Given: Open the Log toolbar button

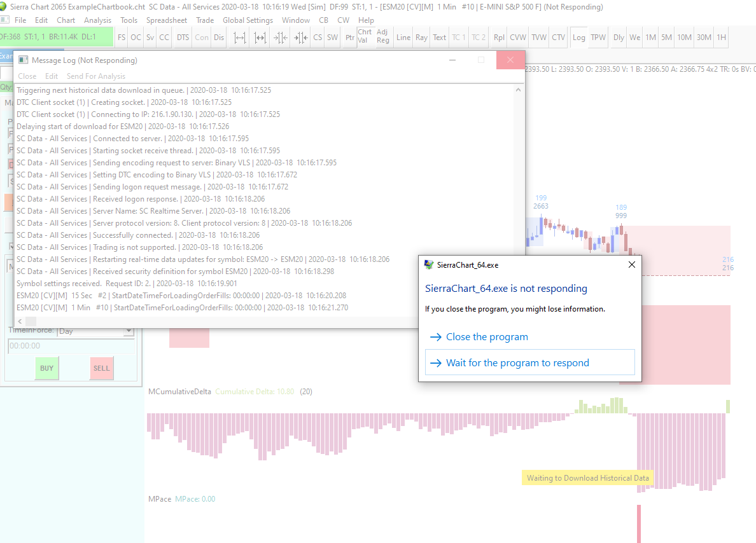Looking at the screenshot, I should click(x=578, y=37).
